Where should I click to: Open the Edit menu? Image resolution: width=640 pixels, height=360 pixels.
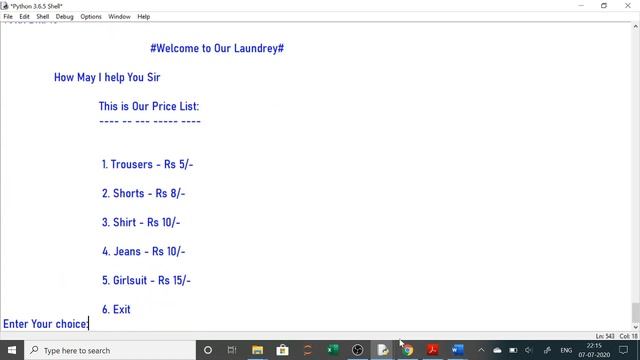pyautogui.click(x=24, y=17)
